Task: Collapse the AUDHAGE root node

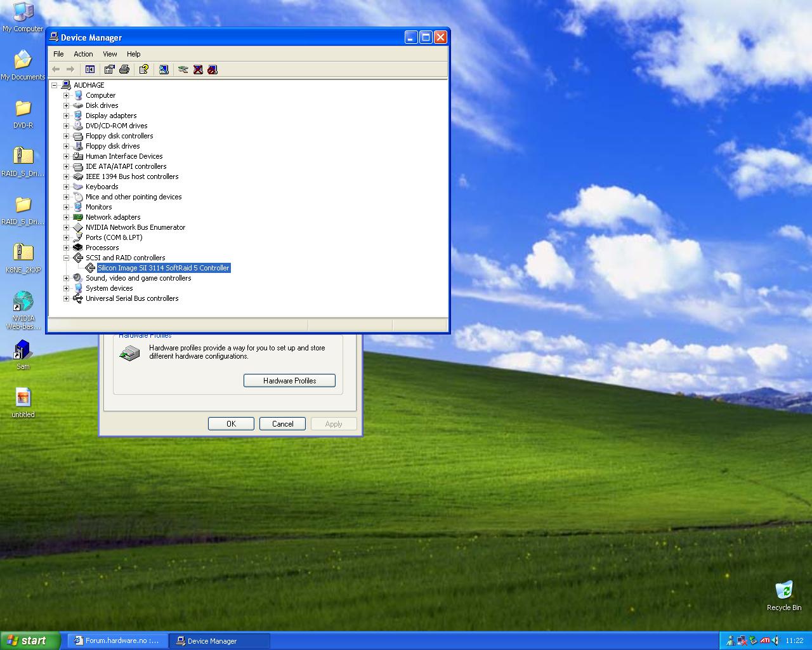Action: pyautogui.click(x=55, y=85)
